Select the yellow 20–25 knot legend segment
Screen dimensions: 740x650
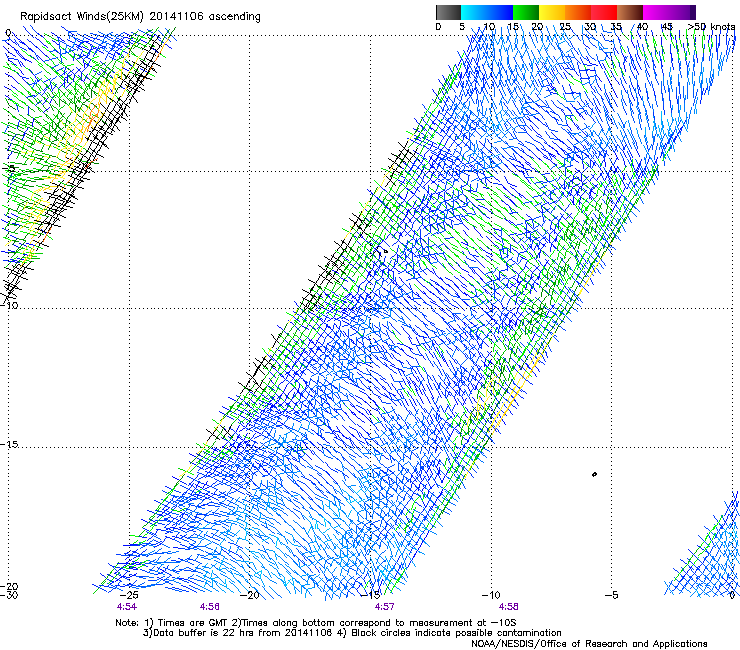[x=552, y=12]
